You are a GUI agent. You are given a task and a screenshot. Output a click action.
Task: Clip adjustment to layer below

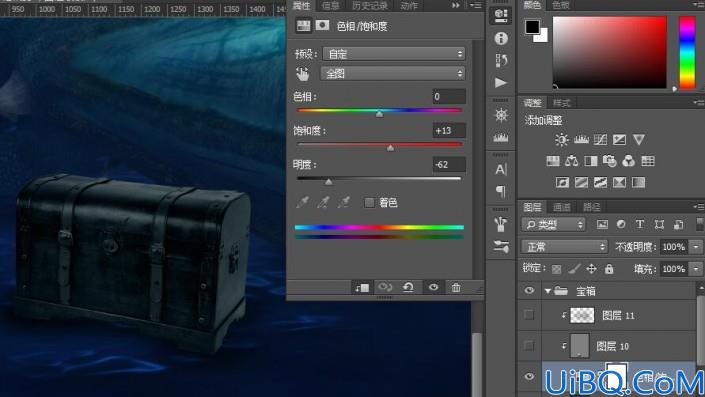coord(362,287)
